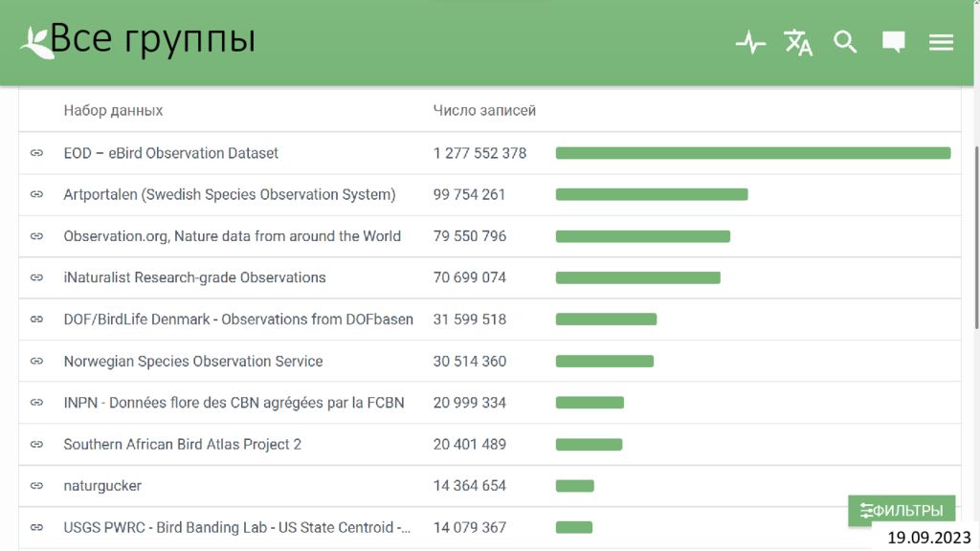980x551 pixels.
Task: Click link icon for USGS PWRC row
Action: pyautogui.click(x=37, y=527)
